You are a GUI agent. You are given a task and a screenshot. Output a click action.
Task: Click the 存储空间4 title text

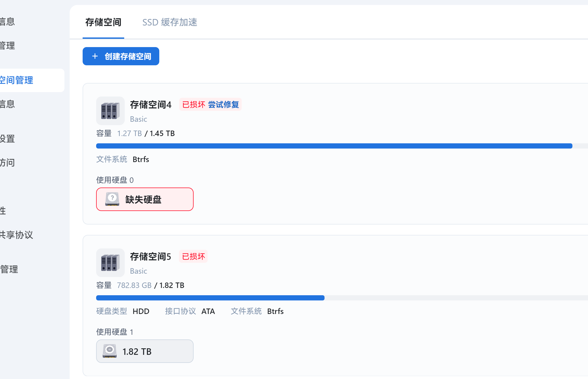(x=151, y=105)
